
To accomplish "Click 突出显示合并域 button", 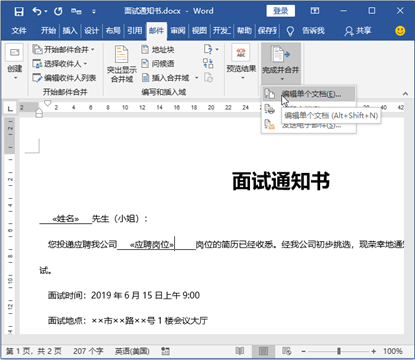I will point(122,64).
